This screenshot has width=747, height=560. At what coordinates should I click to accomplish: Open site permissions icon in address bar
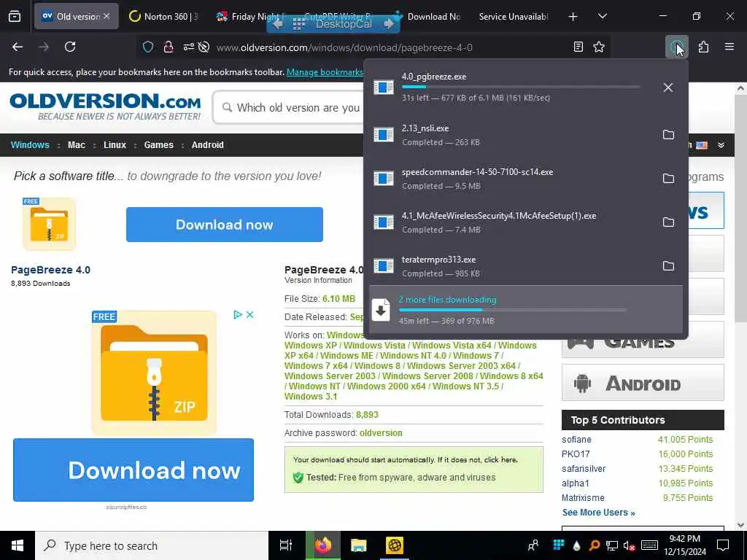point(189,47)
